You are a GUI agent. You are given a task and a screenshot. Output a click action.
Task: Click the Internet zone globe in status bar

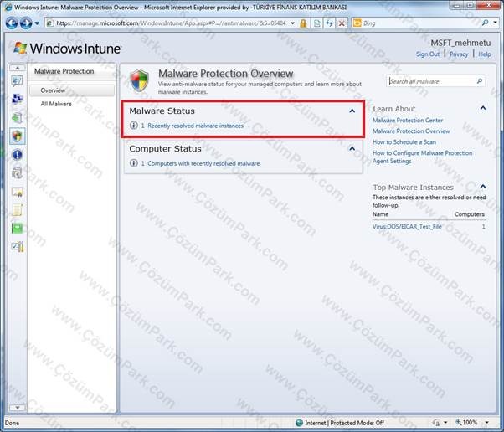(299, 422)
